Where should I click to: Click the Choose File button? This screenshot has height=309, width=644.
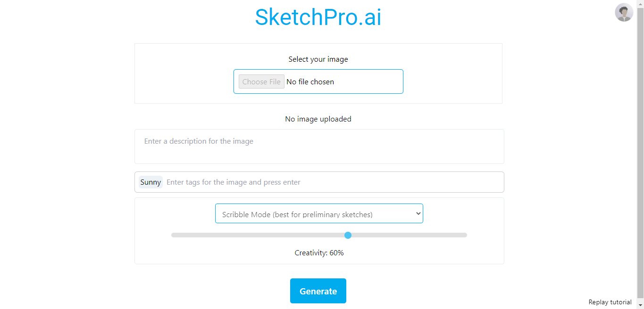pyautogui.click(x=261, y=81)
